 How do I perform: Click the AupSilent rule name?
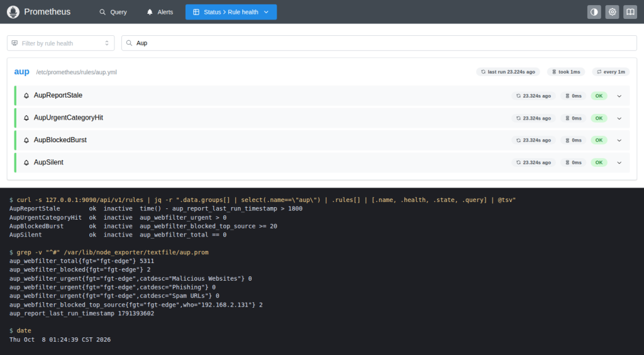click(48, 162)
